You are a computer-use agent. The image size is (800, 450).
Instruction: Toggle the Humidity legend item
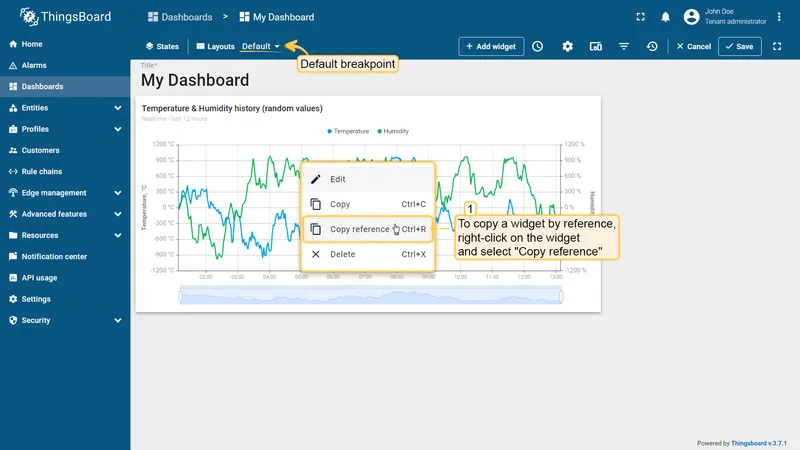click(393, 131)
